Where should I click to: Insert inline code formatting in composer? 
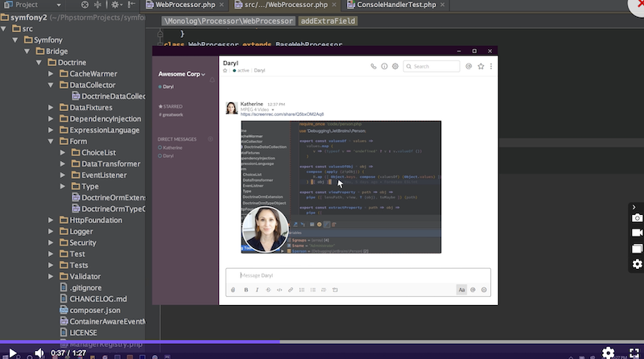tap(279, 290)
